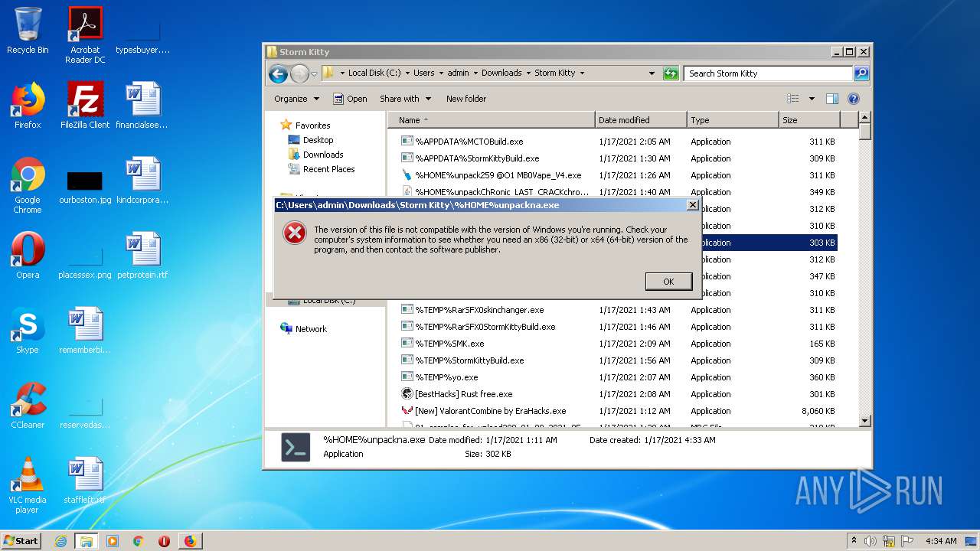Expand the address bar history dropdown
980x551 pixels.
point(652,73)
